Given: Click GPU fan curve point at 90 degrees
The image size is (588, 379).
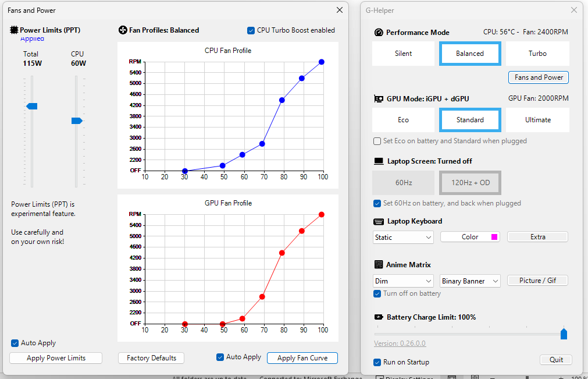Looking at the screenshot, I should 302,231.
